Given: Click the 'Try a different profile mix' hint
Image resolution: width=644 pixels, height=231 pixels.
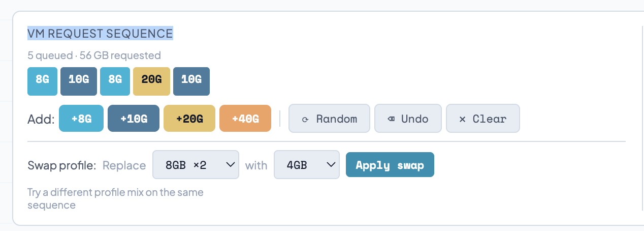Looking at the screenshot, I should click(115, 198).
